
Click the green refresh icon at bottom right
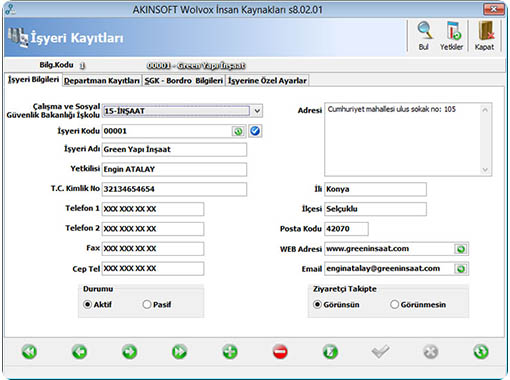coord(481,352)
